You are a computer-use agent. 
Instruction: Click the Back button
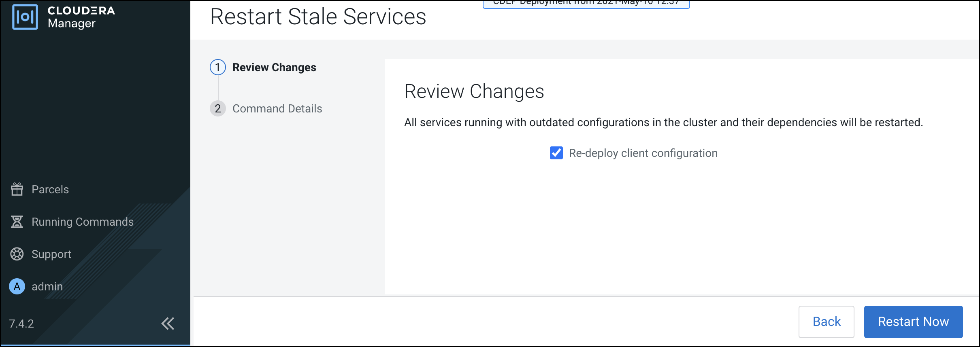[x=826, y=322]
